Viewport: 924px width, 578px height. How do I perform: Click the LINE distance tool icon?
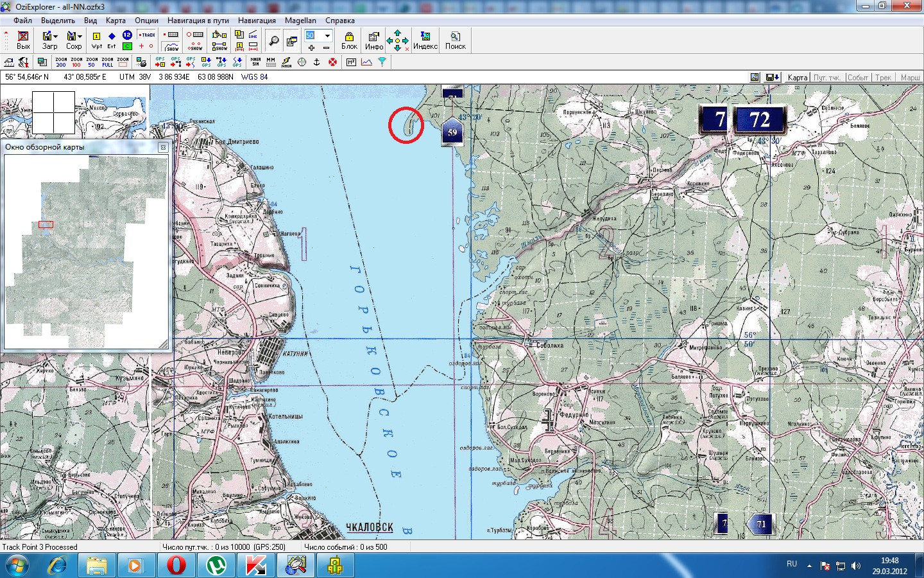point(253,35)
